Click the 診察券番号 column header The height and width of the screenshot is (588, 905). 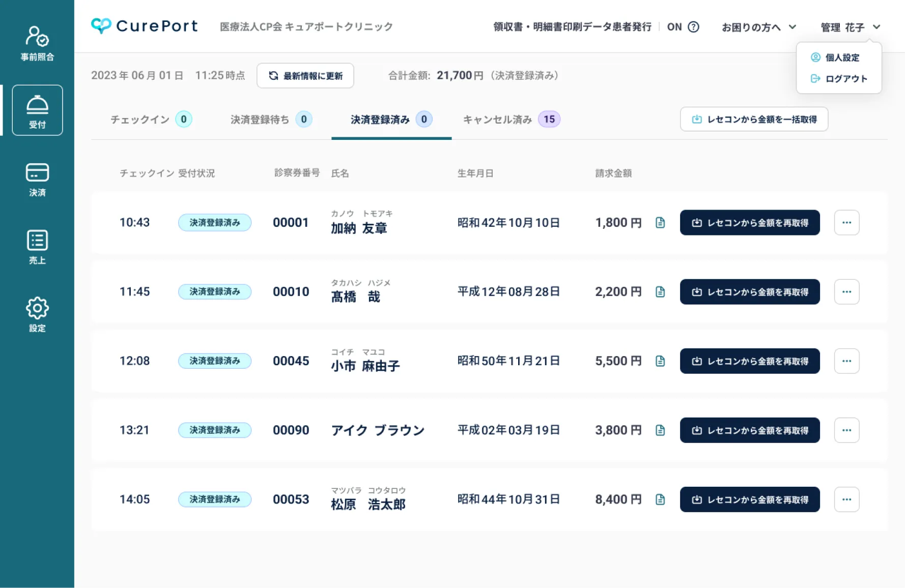point(297,173)
